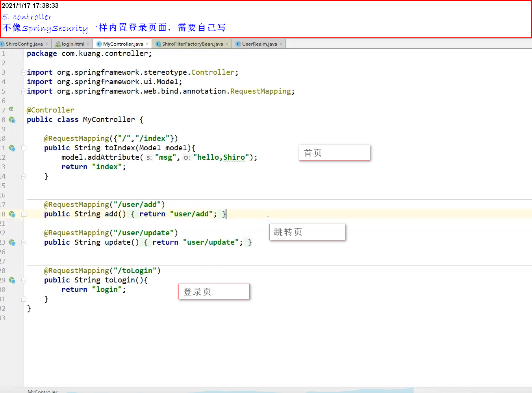Close the ShiroConfig.java tab

tap(47, 44)
